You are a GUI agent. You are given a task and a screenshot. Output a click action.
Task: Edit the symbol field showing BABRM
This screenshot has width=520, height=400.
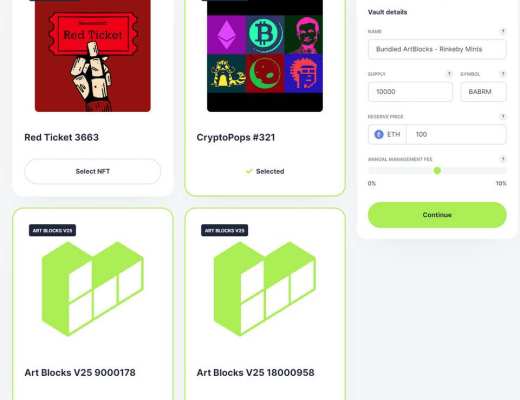click(483, 92)
